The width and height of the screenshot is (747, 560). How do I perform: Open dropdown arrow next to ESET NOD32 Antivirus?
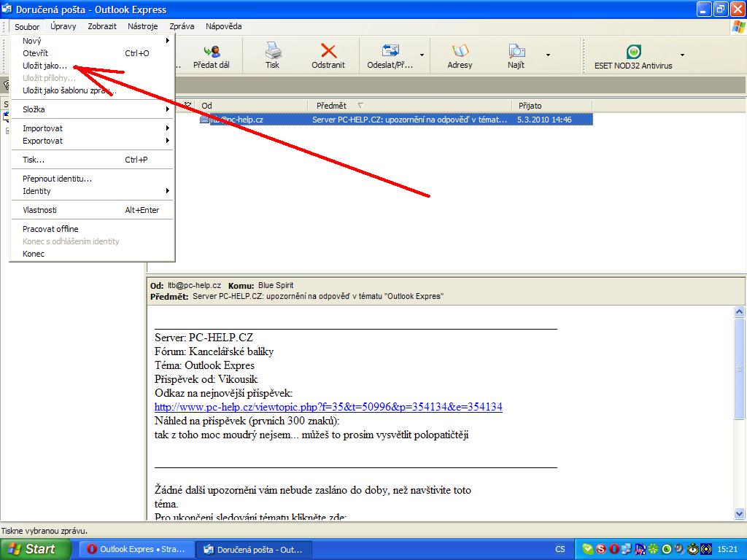(x=682, y=55)
